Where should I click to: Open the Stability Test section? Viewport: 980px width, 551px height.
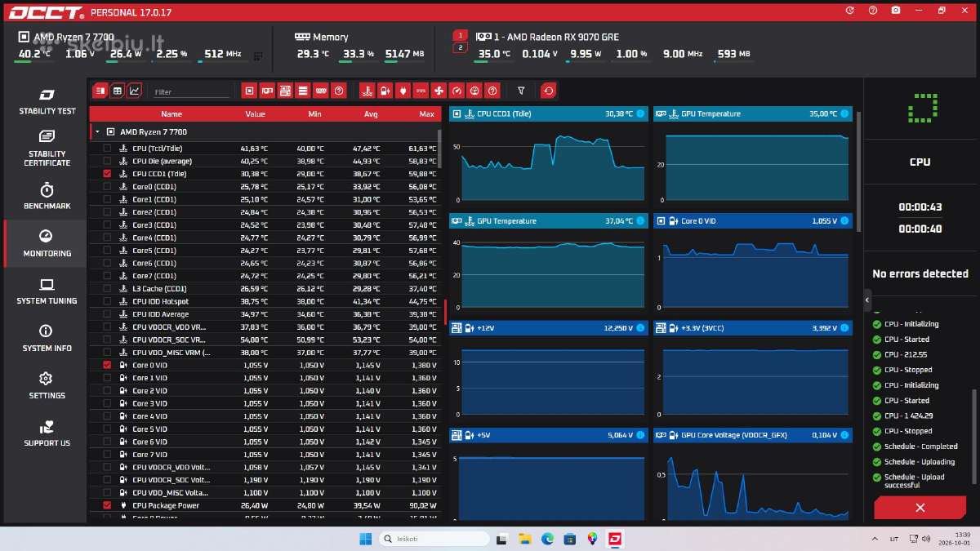click(x=47, y=100)
